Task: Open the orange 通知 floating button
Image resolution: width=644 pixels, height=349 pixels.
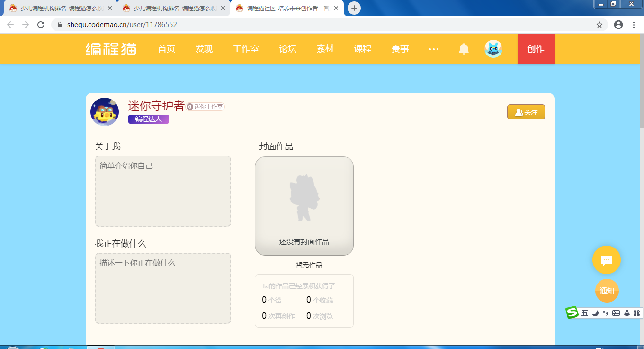Action: [607, 291]
